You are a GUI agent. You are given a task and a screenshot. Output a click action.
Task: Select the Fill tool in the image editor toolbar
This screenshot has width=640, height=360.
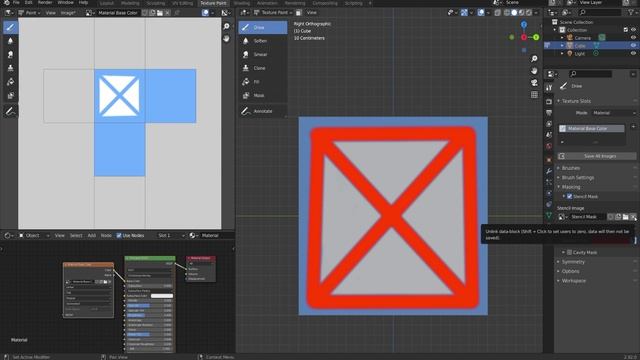(11, 82)
